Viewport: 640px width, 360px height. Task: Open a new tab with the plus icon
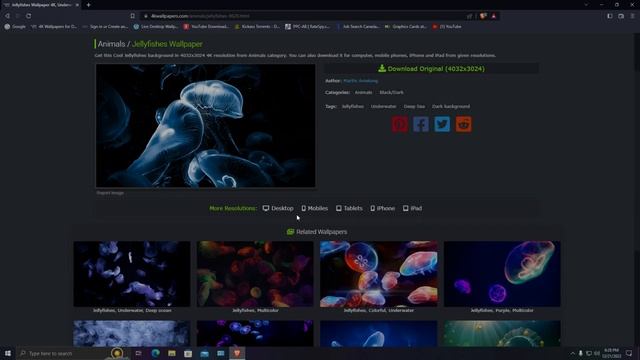pyautogui.click(x=88, y=5)
